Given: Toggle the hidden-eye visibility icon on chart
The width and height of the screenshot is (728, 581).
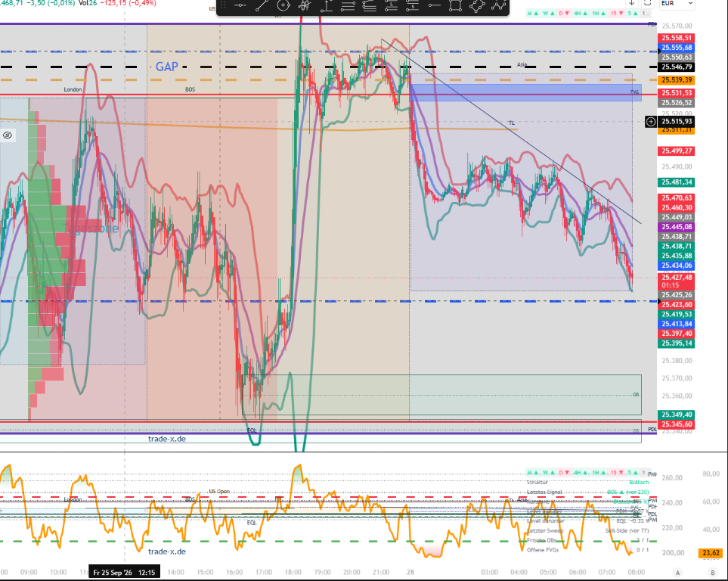Looking at the screenshot, I should point(8,135).
